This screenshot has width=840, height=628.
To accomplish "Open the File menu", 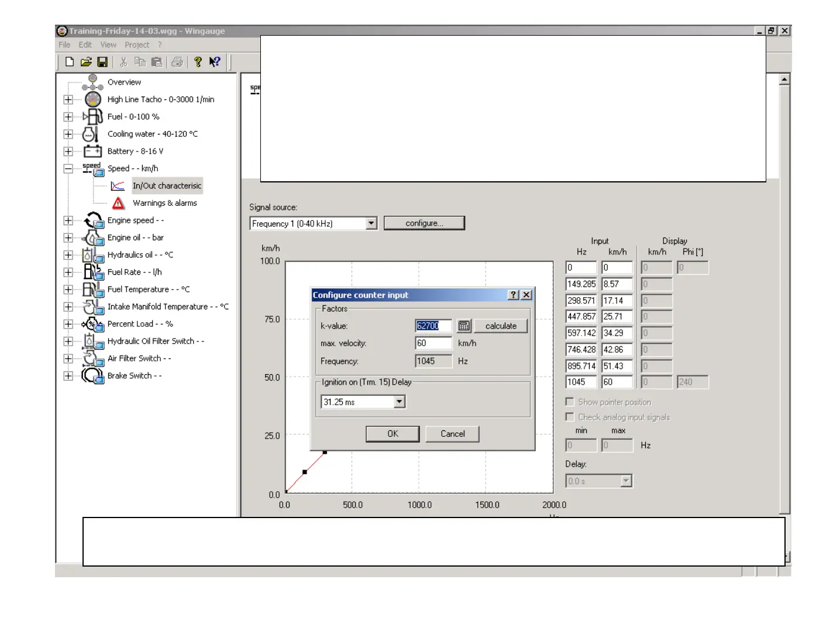I will click(64, 45).
